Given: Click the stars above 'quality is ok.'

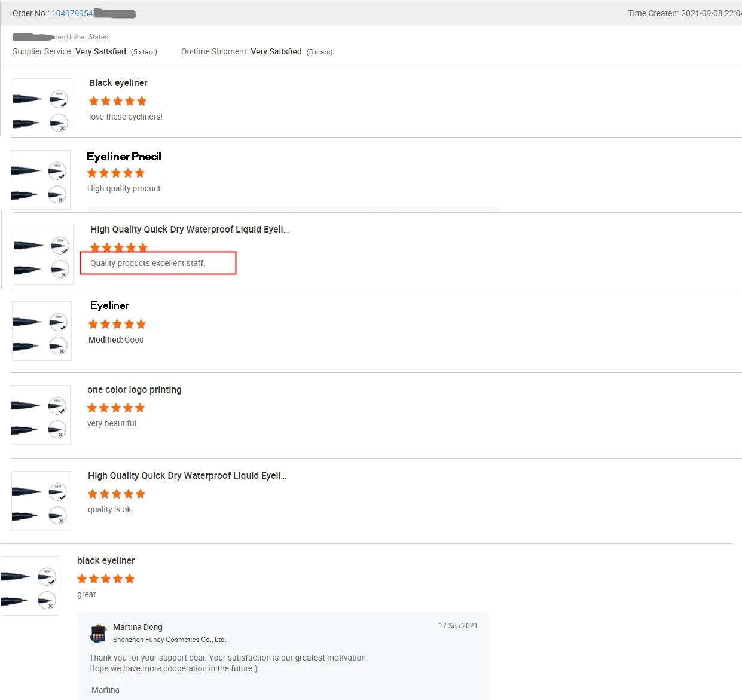Looking at the screenshot, I should click(x=117, y=494).
